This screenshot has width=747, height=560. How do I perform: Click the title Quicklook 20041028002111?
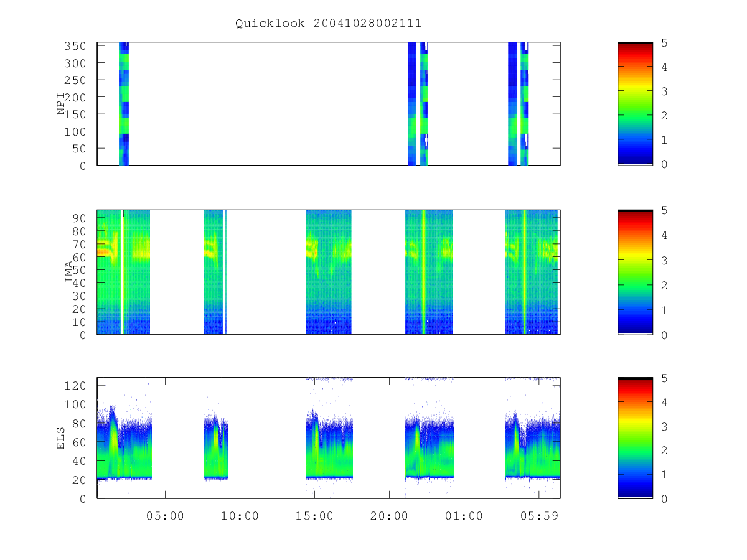click(328, 24)
